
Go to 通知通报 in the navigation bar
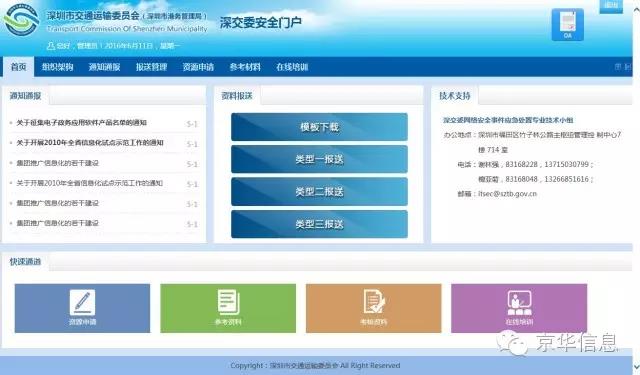click(x=104, y=67)
